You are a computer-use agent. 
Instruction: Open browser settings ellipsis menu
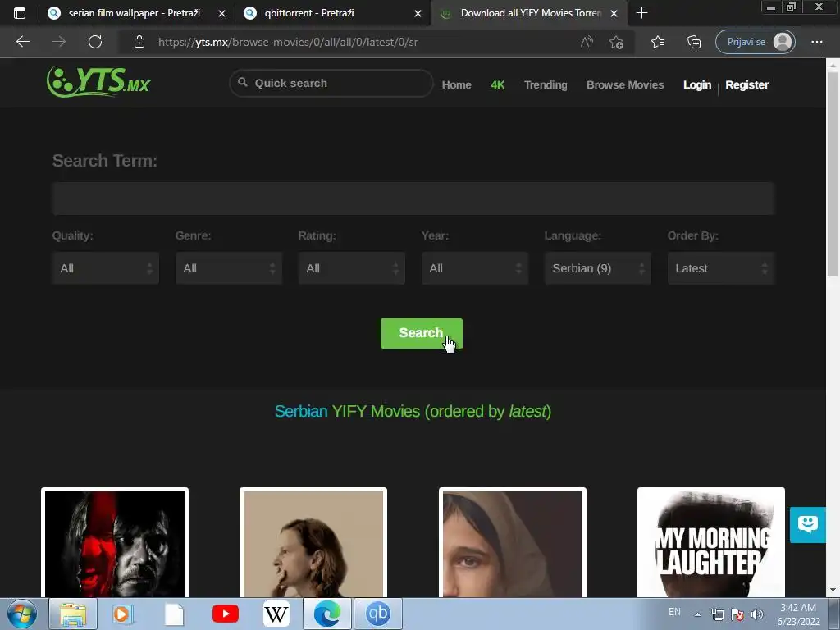pos(816,42)
